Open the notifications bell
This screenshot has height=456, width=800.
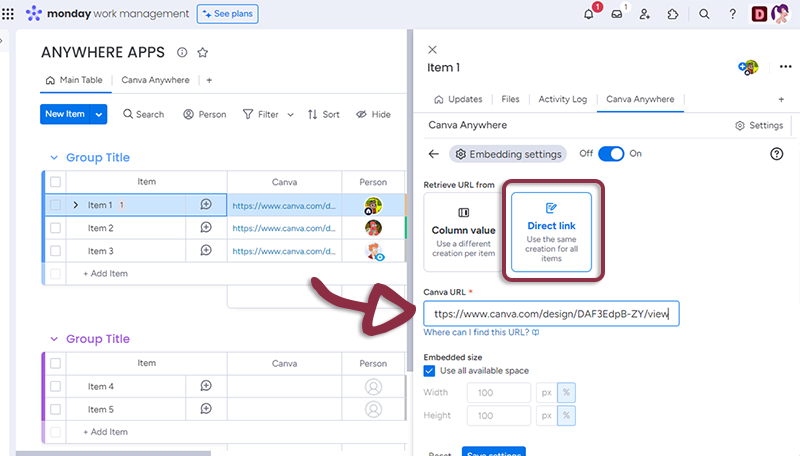[589, 14]
